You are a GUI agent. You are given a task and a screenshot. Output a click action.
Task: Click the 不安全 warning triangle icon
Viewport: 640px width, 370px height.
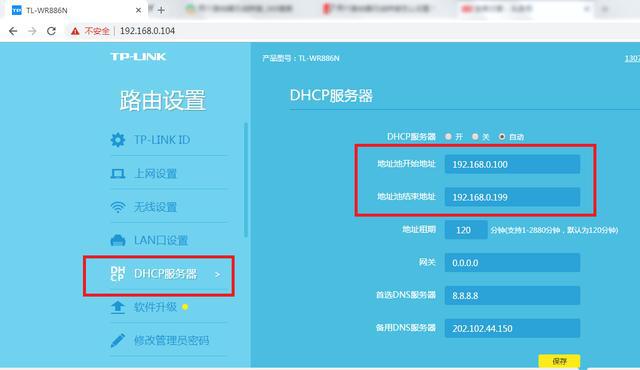(x=75, y=31)
